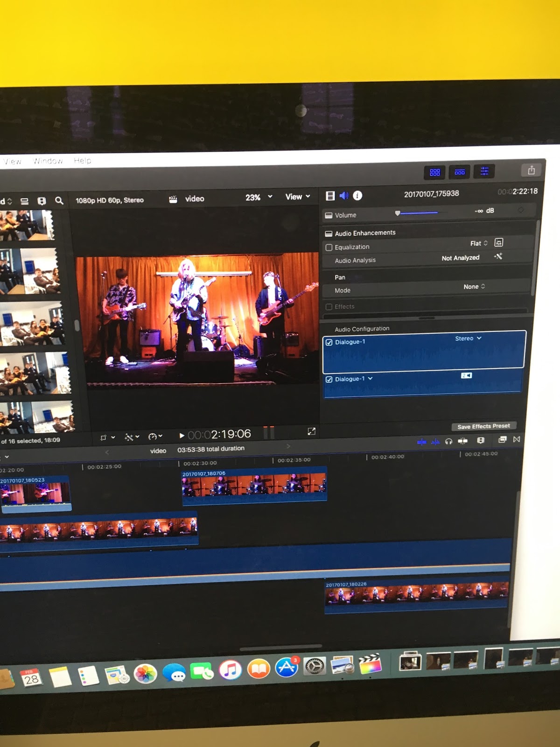Open the Flat equalization preset dropdown
560x747 pixels.
tap(479, 243)
